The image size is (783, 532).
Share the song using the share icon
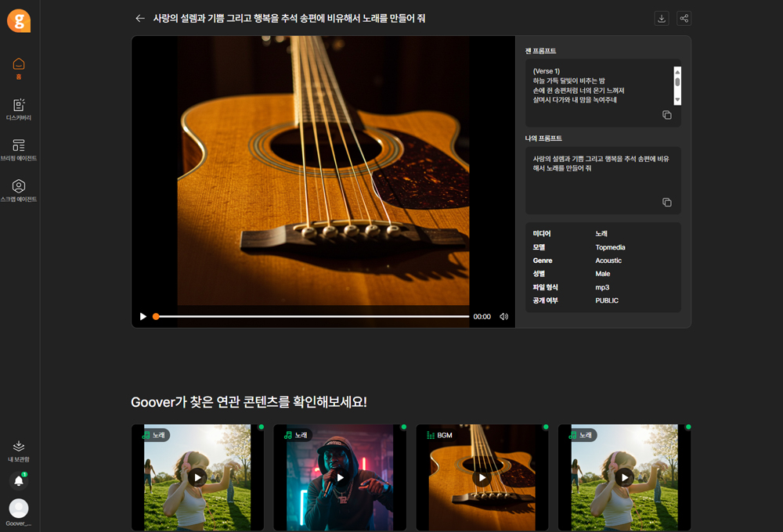684,19
